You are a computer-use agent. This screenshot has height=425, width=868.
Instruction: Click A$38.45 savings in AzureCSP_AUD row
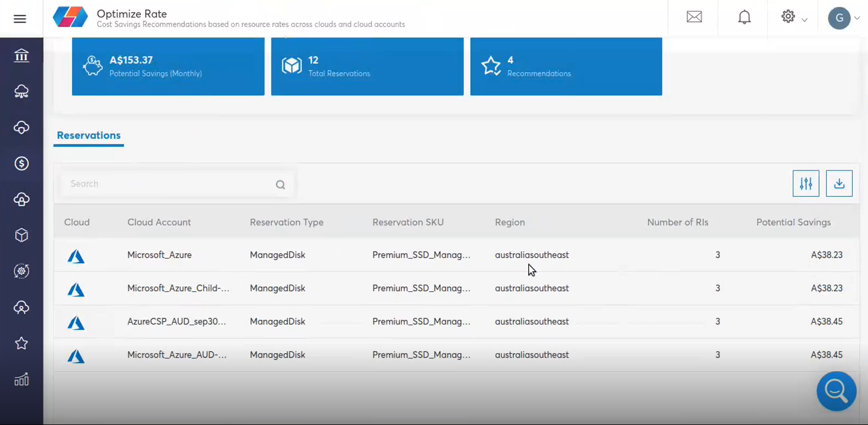click(827, 321)
